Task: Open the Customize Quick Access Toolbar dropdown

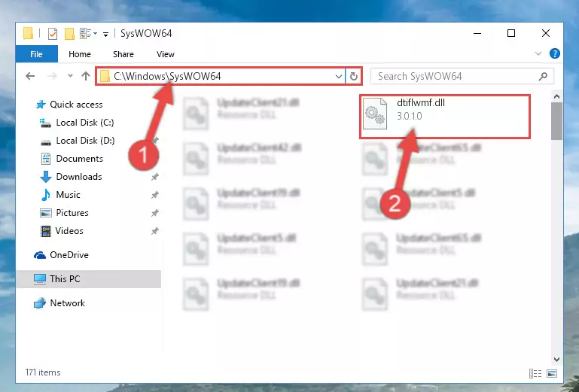Action: [x=105, y=35]
